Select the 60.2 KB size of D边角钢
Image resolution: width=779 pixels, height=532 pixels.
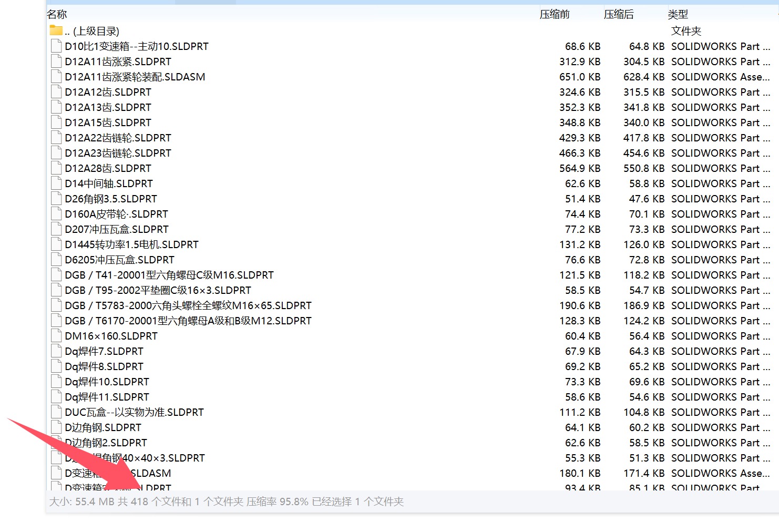click(x=647, y=427)
